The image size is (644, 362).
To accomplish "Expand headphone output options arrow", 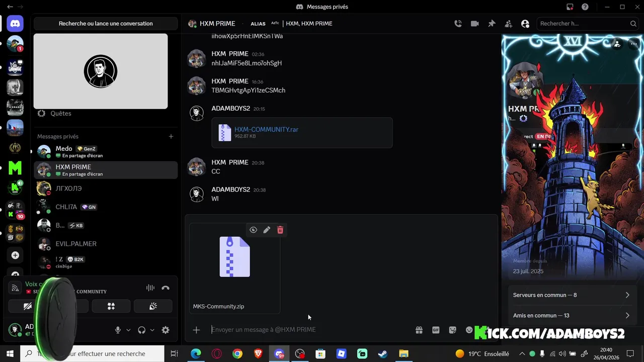I will [152, 330].
